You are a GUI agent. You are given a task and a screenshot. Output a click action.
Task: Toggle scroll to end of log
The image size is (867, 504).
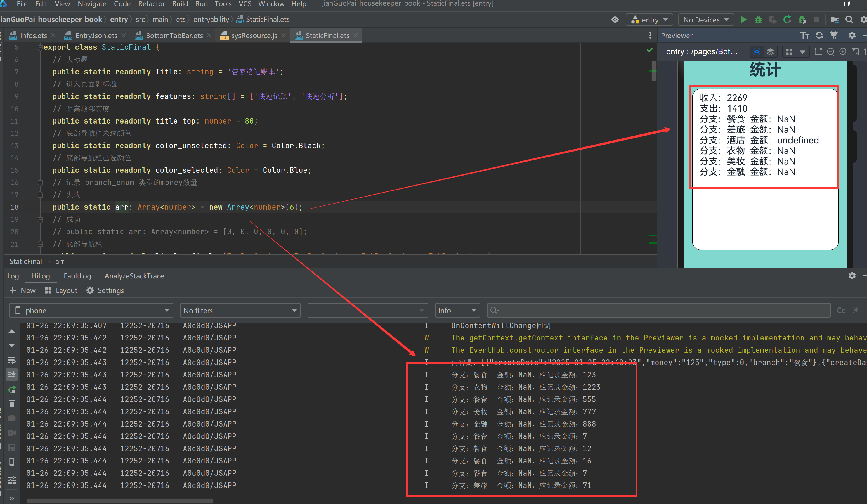pos(12,374)
